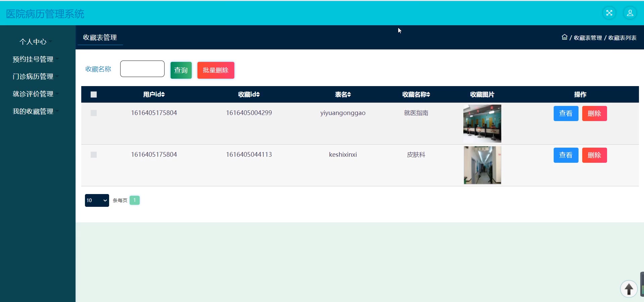Screen dimensions: 644x302
Task: Click the green 查询 button
Action: [x=181, y=70]
